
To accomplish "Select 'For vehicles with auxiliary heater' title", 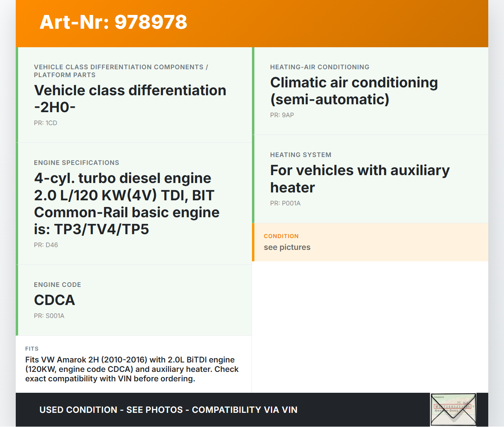I will (360, 179).
